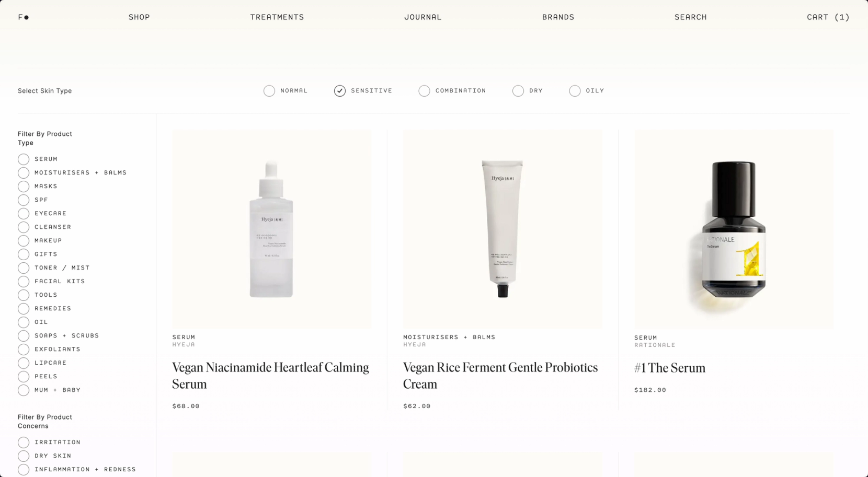The image size is (868, 477).
Task: Check the Toner / Mist filter
Action: (24, 268)
